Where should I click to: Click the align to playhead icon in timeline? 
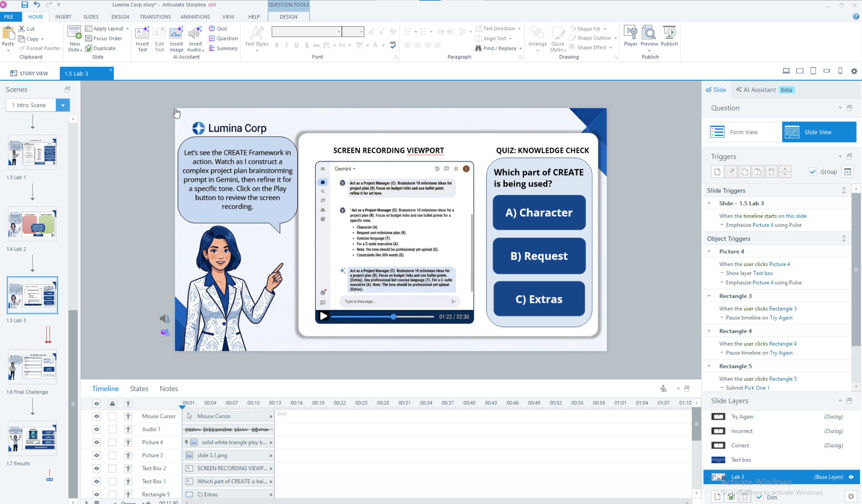point(663,388)
